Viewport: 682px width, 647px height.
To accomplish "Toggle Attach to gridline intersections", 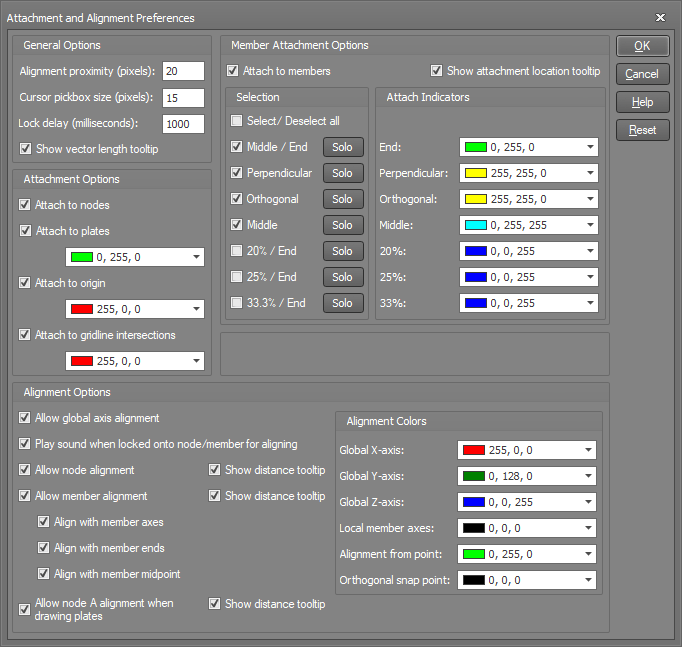I will coord(25,334).
